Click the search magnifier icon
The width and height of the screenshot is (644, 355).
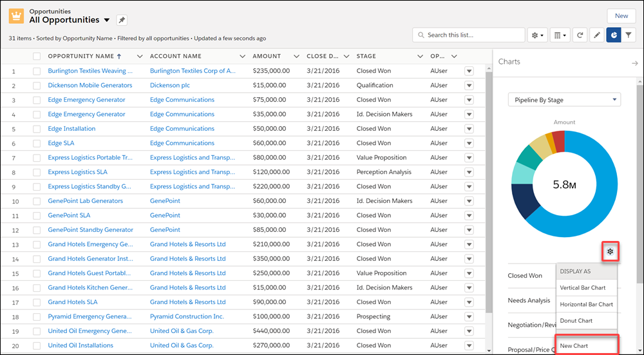coord(421,35)
